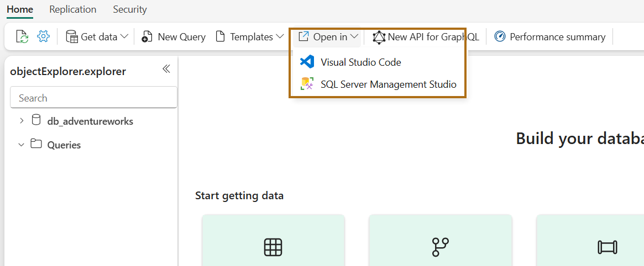
Task: Click the Templates page icon
Action: click(221, 37)
